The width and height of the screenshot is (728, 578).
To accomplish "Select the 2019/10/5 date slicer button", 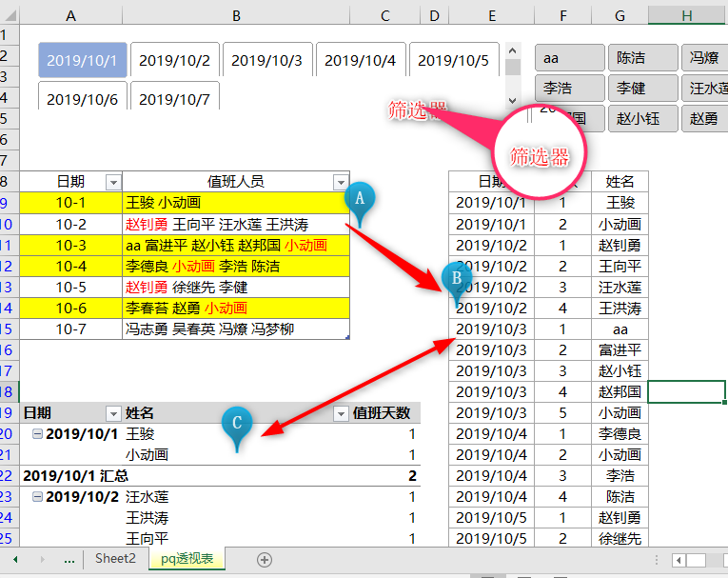I will click(454, 60).
